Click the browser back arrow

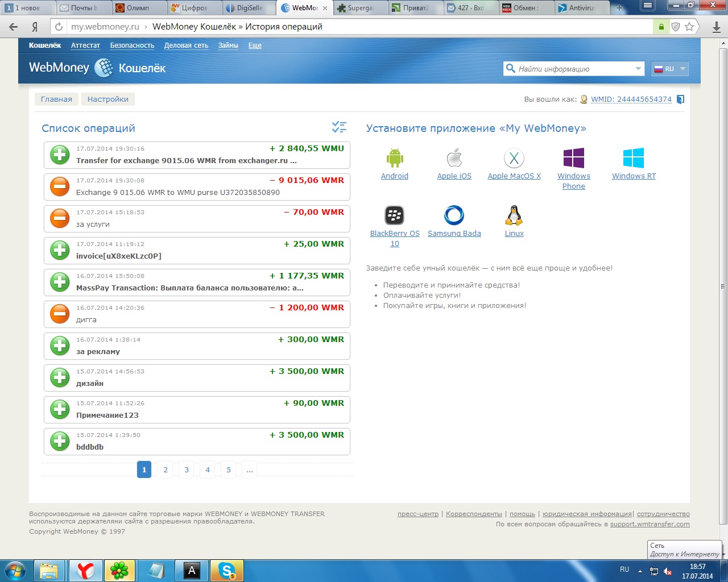click(14, 27)
